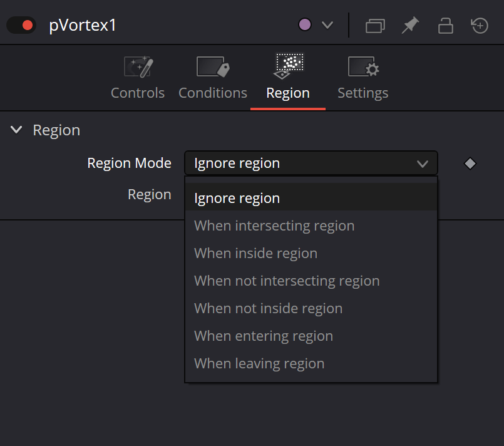Image resolution: width=504 pixels, height=446 pixels.
Task: Click the Region Mode label
Action: (x=129, y=163)
